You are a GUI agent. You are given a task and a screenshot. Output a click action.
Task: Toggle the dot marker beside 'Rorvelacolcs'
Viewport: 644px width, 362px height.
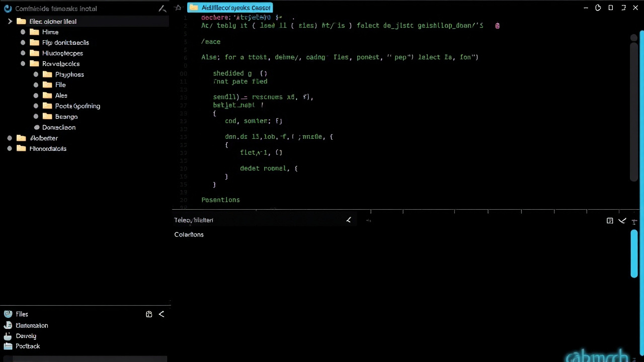(23, 64)
